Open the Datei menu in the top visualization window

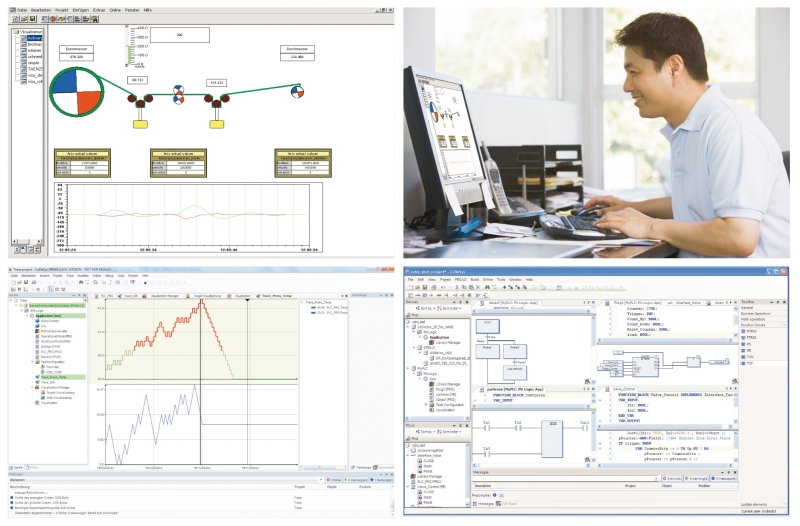point(22,10)
